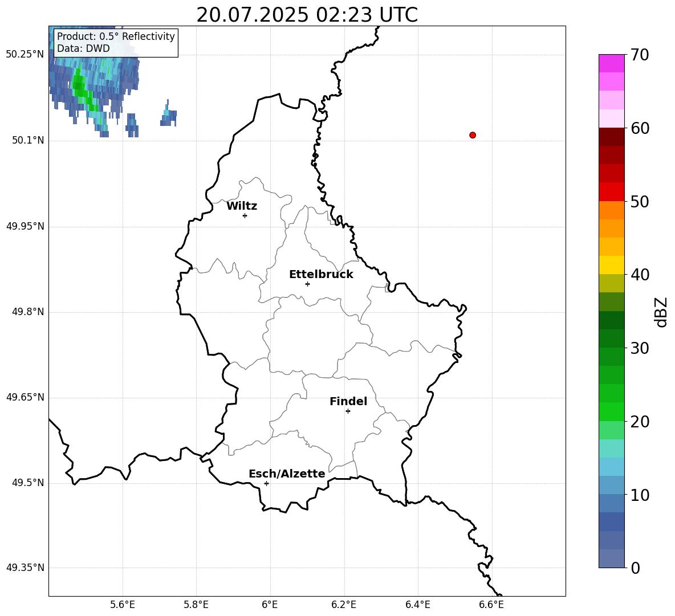Click the 5.8°E longitude label
The height and width of the screenshot is (616, 675).
pos(196,605)
